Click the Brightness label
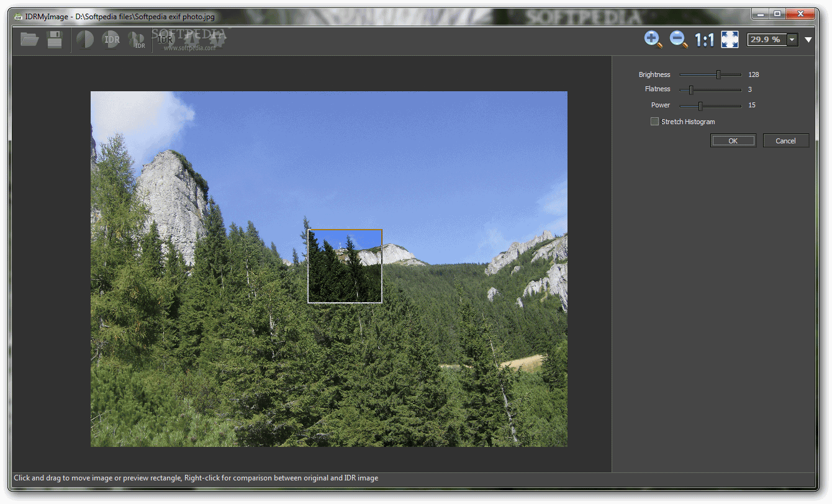The width and height of the screenshot is (832, 504). coord(654,74)
